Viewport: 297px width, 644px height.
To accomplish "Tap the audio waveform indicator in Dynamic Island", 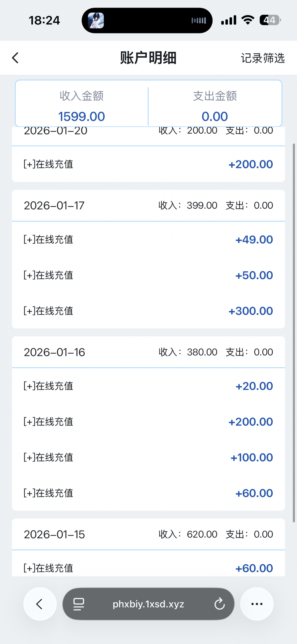I will coord(199,20).
